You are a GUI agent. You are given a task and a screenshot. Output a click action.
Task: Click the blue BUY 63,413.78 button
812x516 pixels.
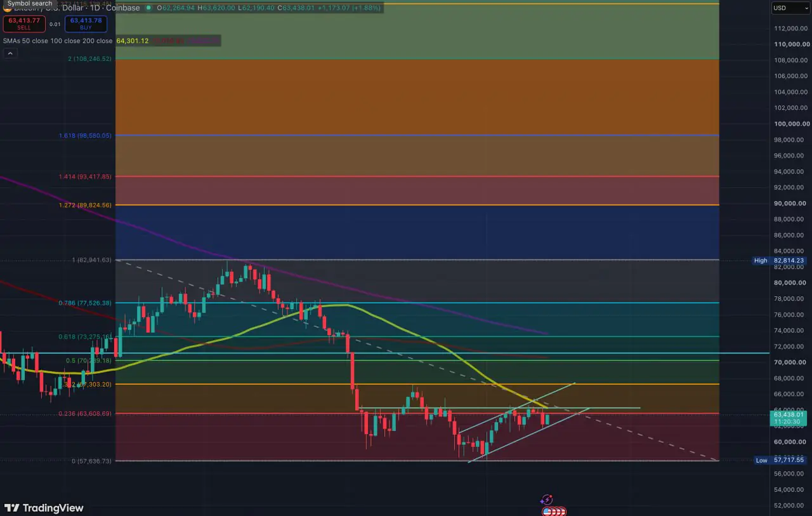click(x=86, y=23)
